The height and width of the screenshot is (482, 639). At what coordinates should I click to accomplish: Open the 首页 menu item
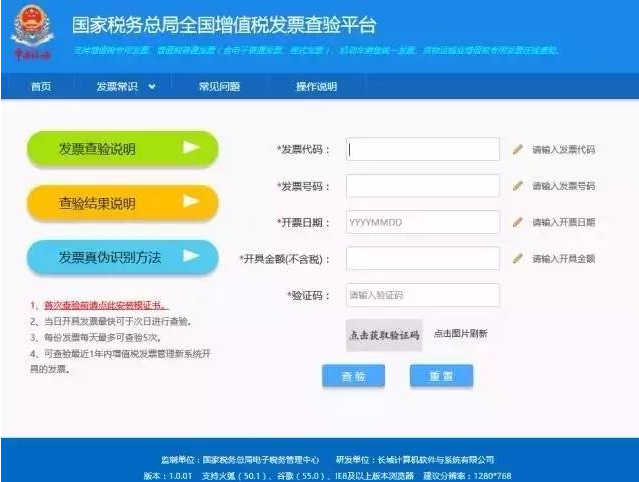pos(41,86)
